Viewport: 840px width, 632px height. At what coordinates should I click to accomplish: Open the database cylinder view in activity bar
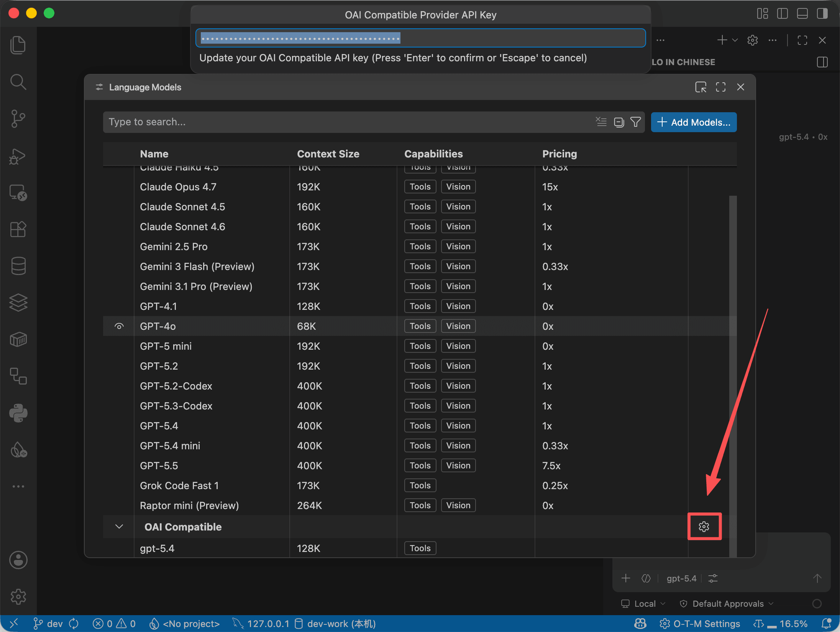point(18,266)
